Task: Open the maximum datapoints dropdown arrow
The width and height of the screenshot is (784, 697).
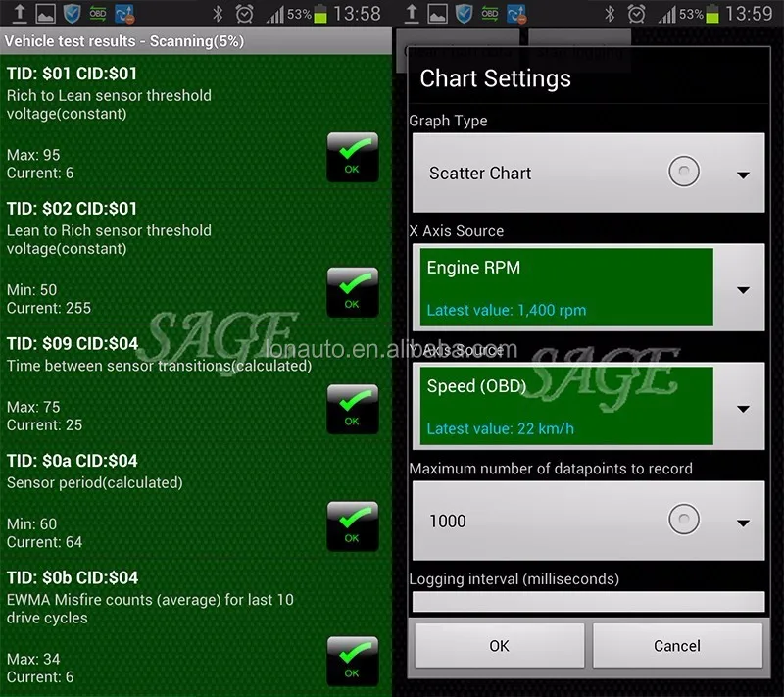Action: [743, 523]
